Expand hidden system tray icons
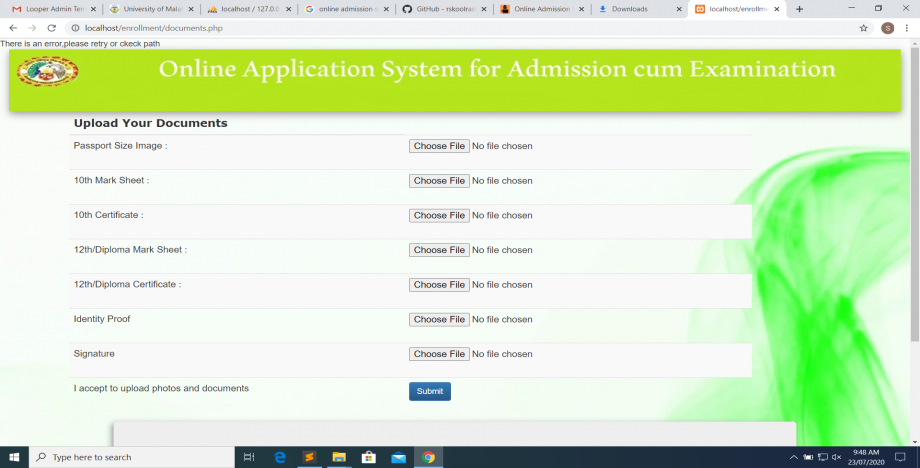Screen dimensions: 920x468 (x=794, y=457)
